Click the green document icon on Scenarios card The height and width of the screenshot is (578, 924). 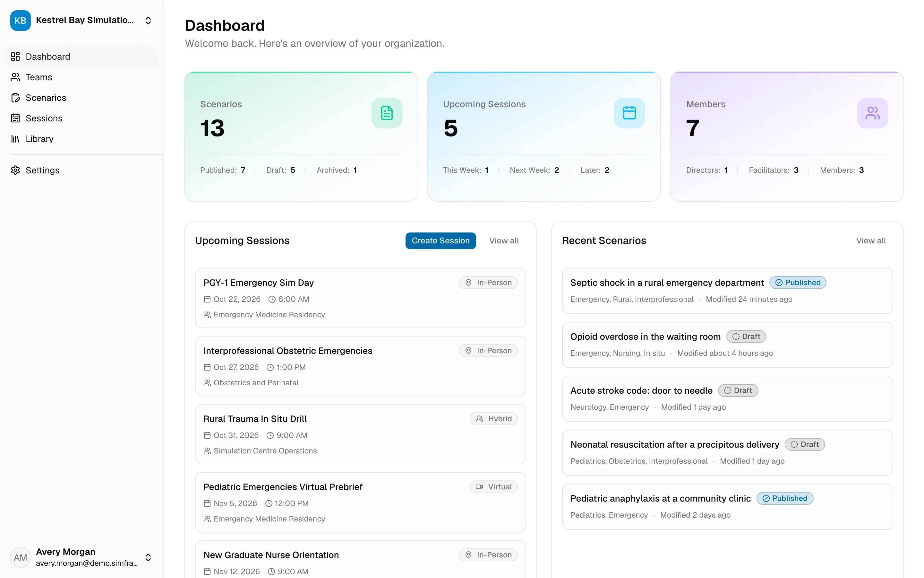[x=386, y=113]
